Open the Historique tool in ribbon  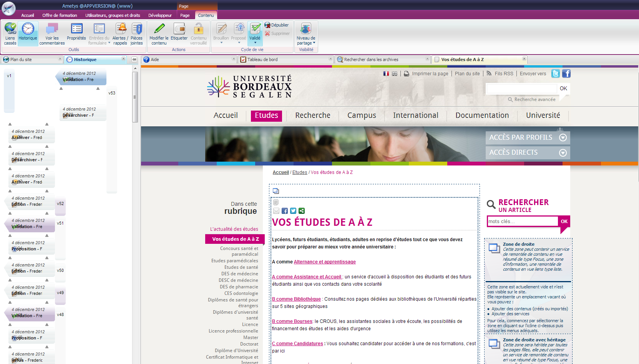pyautogui.click(x=28, y=29)
